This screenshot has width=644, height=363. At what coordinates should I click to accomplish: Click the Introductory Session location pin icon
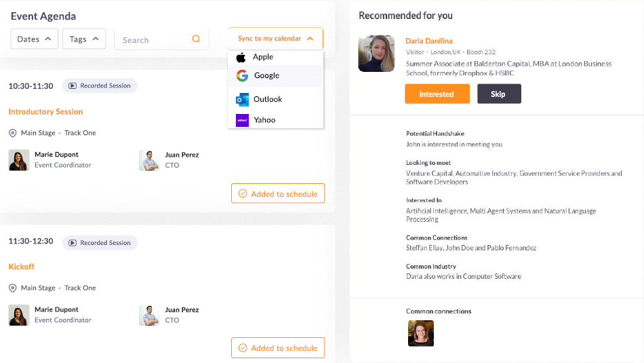tap(13, 133)
